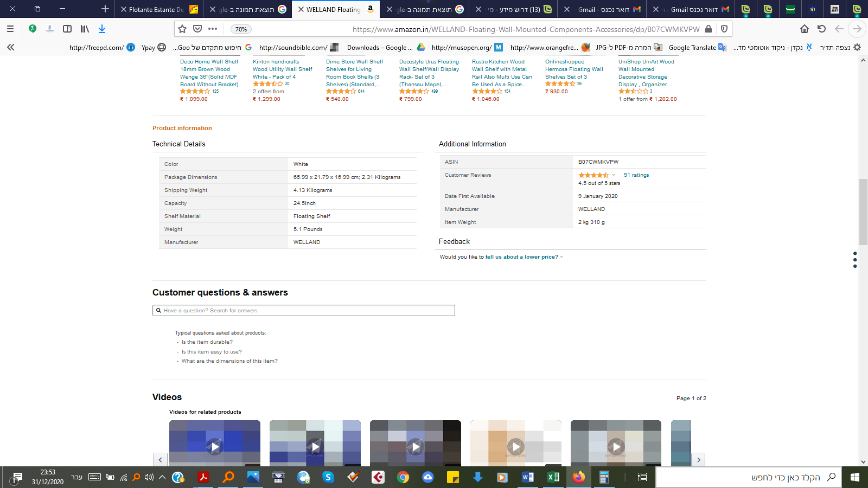Show previous videos with the left carousel arrow
Screen dimensions: 868x488
[160, 460]
